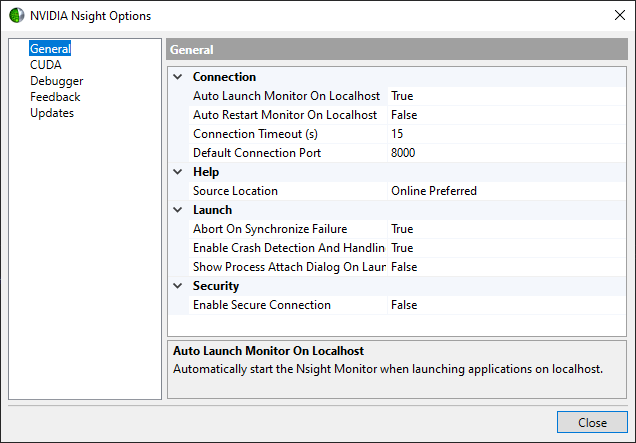636x443 pixels.
Task: Open the Updates options page
Action: tap(52, 113)
